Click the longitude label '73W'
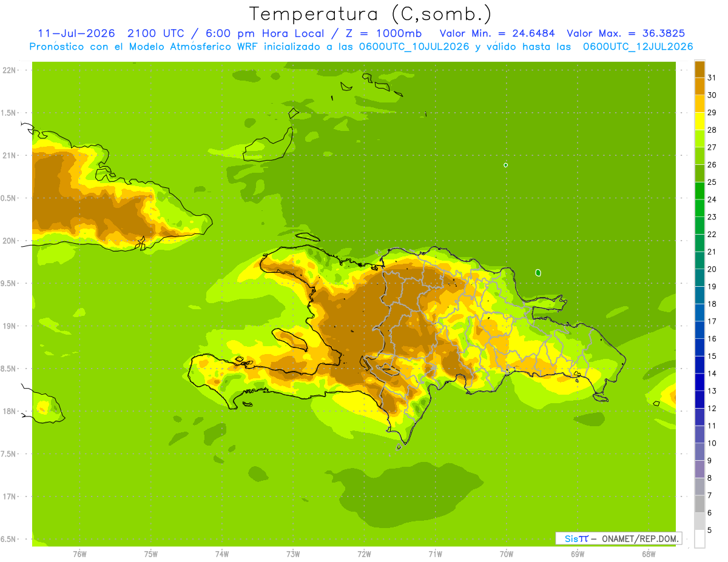This screenshot has height=562, width=728. [x=293, y=554]
